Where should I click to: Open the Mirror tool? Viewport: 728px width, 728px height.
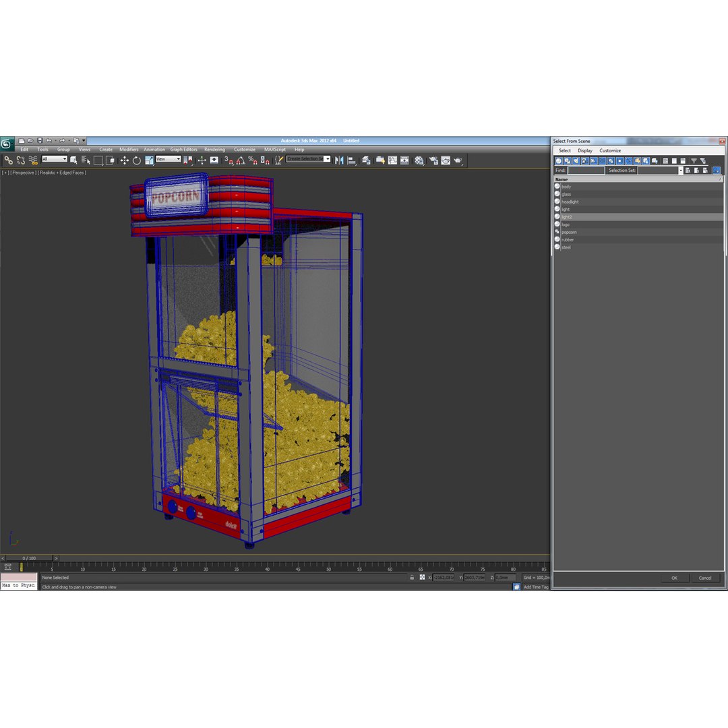point(339,160)
